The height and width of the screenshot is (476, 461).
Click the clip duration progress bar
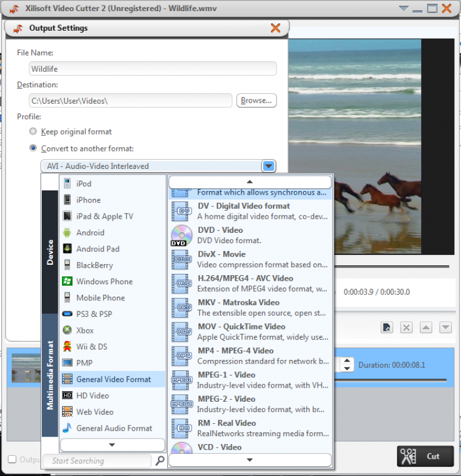[x=390, y=380]
